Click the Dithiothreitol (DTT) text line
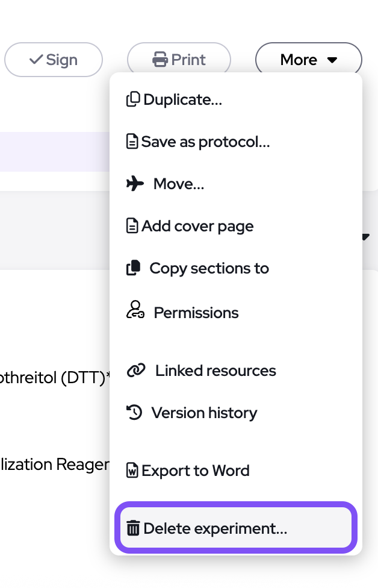Screen dimensions: 378x588 pyautogui.click(x=55, y=378)
